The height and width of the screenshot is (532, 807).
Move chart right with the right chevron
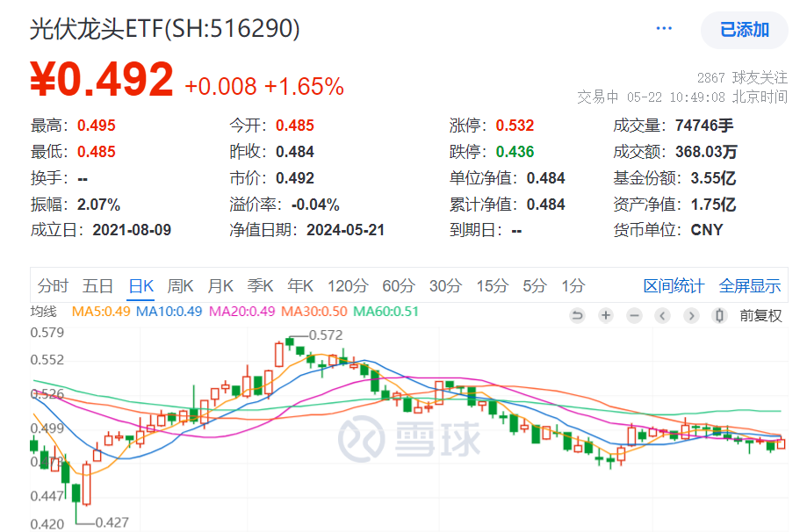click(x=691, y=315)
